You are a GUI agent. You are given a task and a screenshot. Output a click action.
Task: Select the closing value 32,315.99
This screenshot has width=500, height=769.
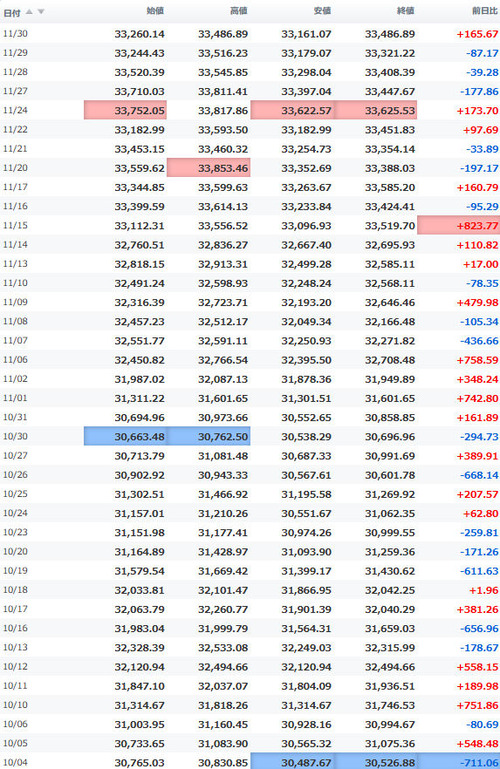point(390,647)
